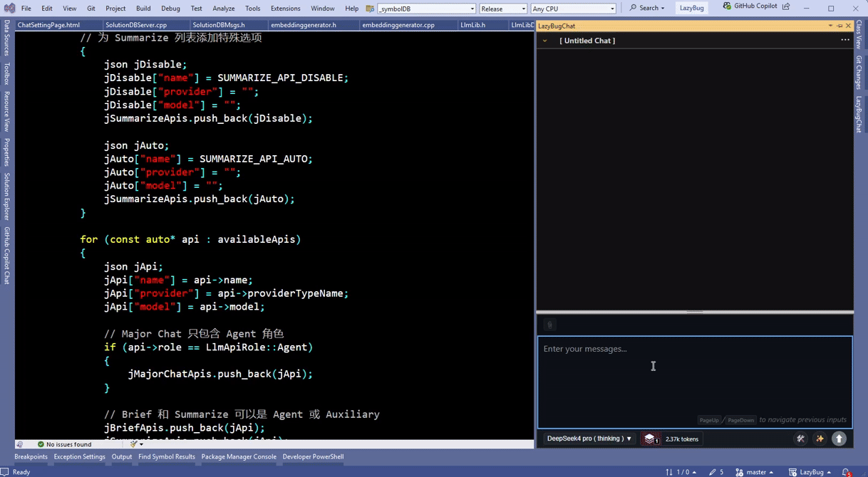Open the master branch selector
868x477 pixels.
click(x=755, y=472)
